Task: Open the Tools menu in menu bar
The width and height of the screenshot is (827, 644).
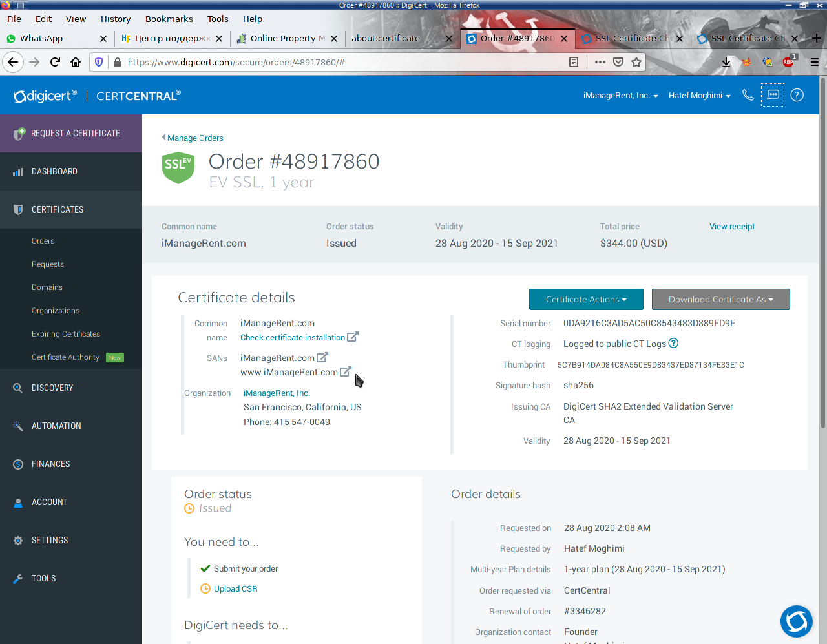Action: [x=218, y=19]
